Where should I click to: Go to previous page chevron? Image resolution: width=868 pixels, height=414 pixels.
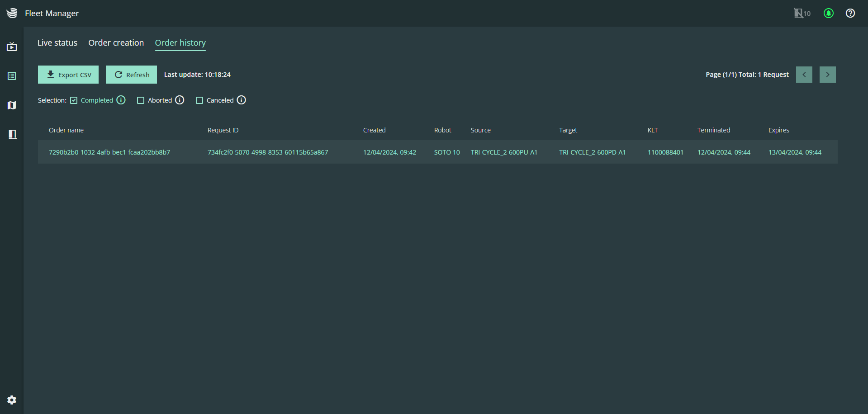point(804,75)
